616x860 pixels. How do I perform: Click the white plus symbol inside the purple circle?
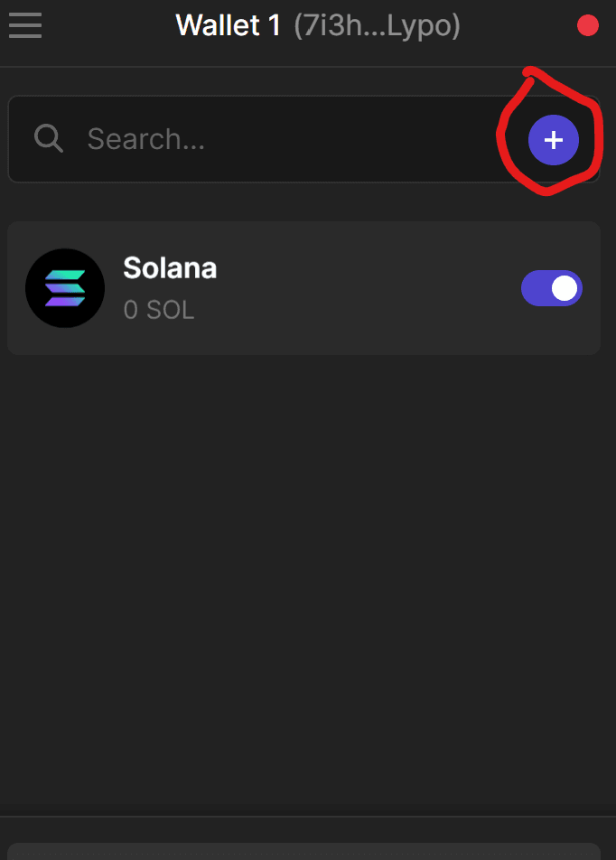click(554, 140)
